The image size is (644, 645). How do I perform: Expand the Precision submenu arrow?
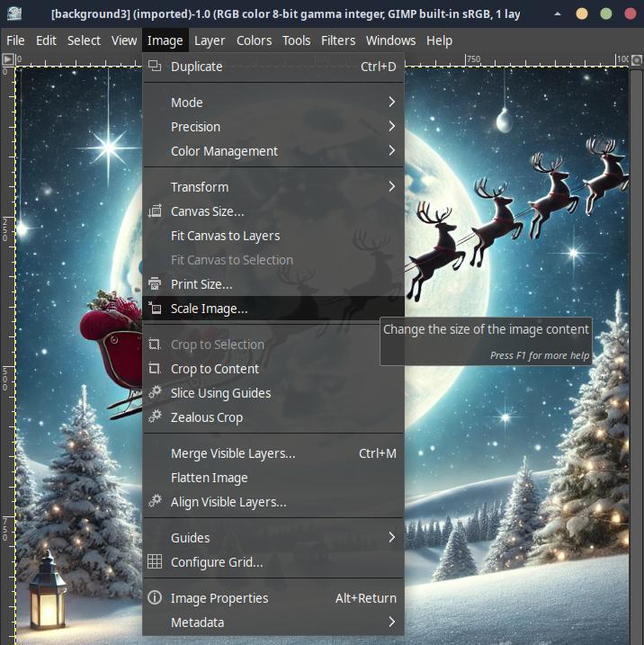click(392, 126)
